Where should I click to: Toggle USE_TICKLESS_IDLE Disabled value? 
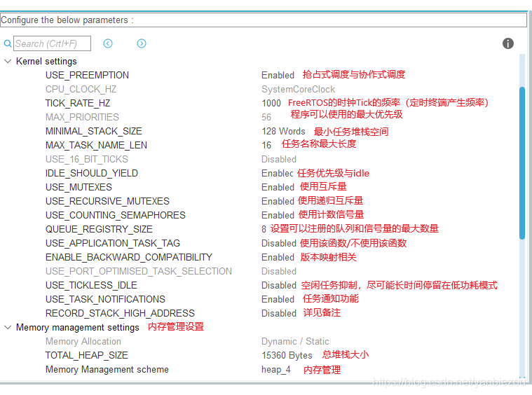click(279, 286)
